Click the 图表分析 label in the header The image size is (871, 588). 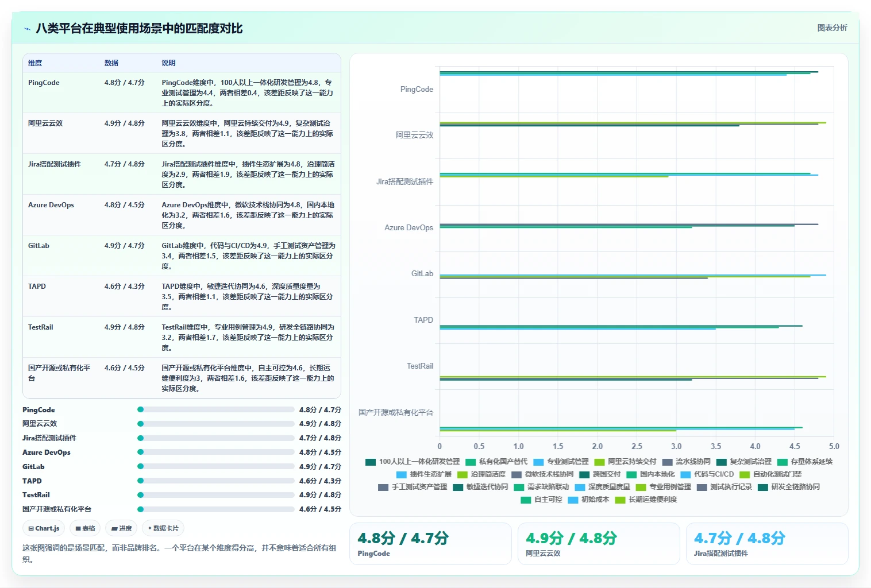click(x=832, y=28)
